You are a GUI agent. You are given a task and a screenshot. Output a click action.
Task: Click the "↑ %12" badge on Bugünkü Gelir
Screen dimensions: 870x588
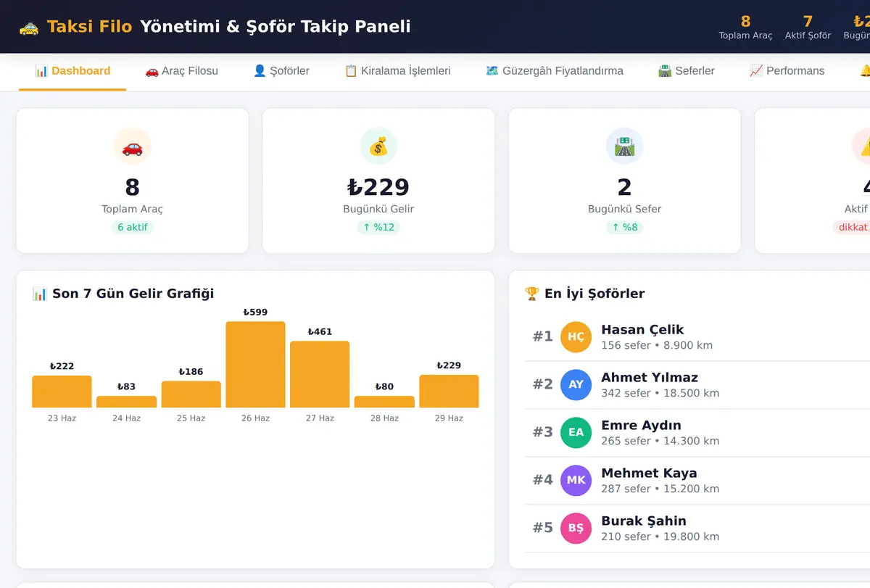coord(378,227)
